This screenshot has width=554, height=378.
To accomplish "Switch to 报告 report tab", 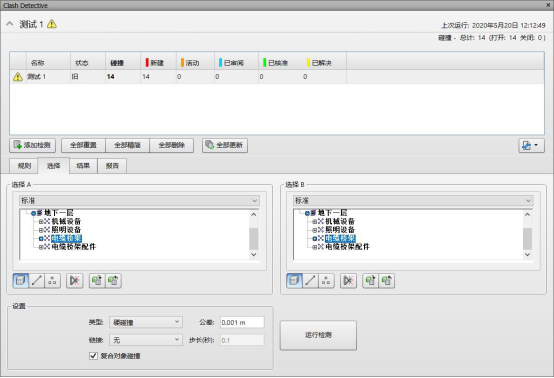I will point(112,166).
